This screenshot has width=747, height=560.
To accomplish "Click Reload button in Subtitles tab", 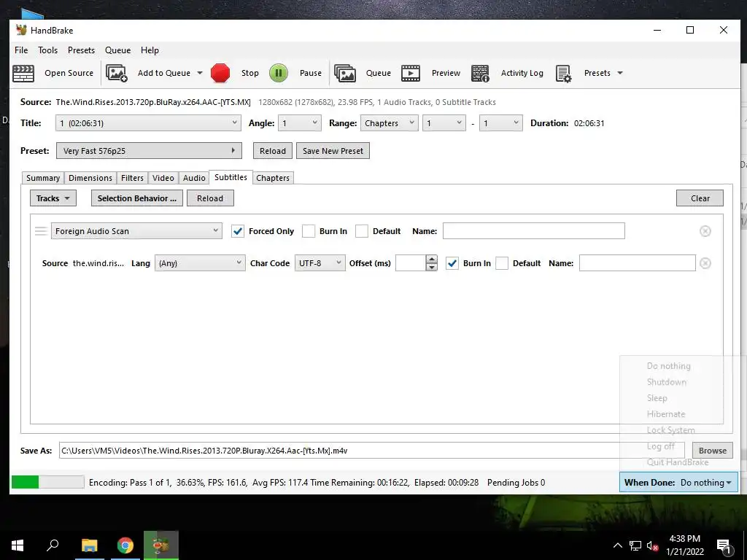I will [x=209, y=198].
